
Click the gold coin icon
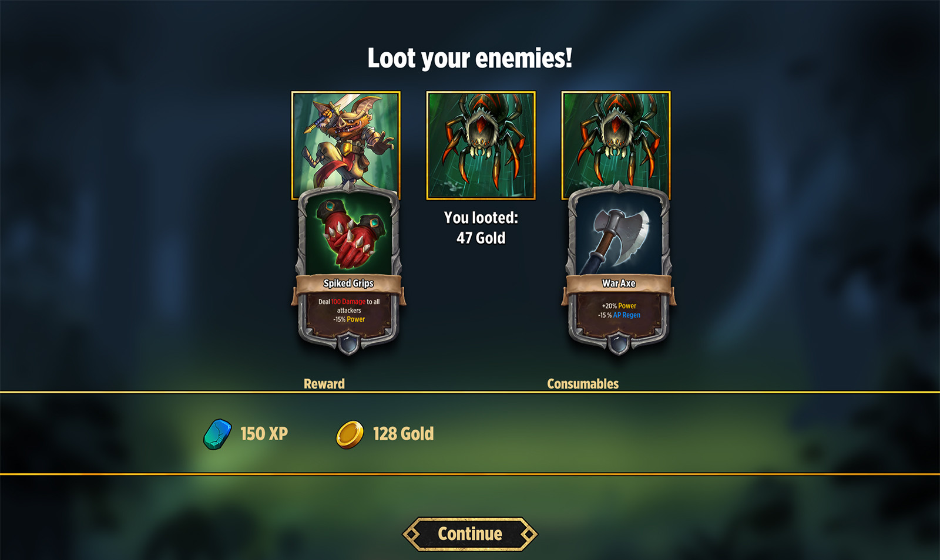pos(350,434)
